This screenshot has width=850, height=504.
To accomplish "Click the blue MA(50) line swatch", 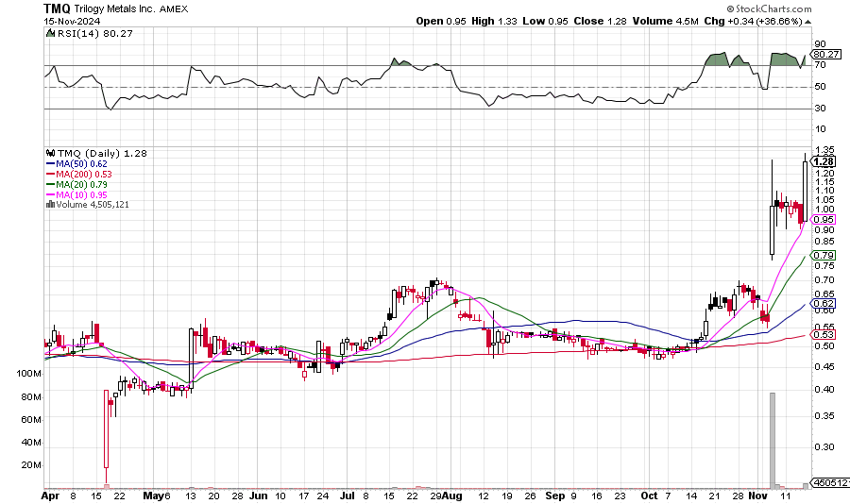I will click(x=50, y=163).
